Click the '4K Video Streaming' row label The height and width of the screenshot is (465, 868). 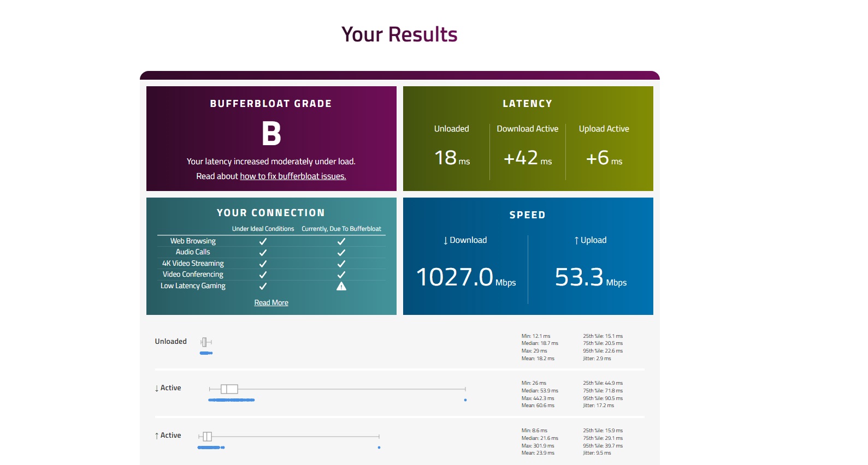pos(193,264)
